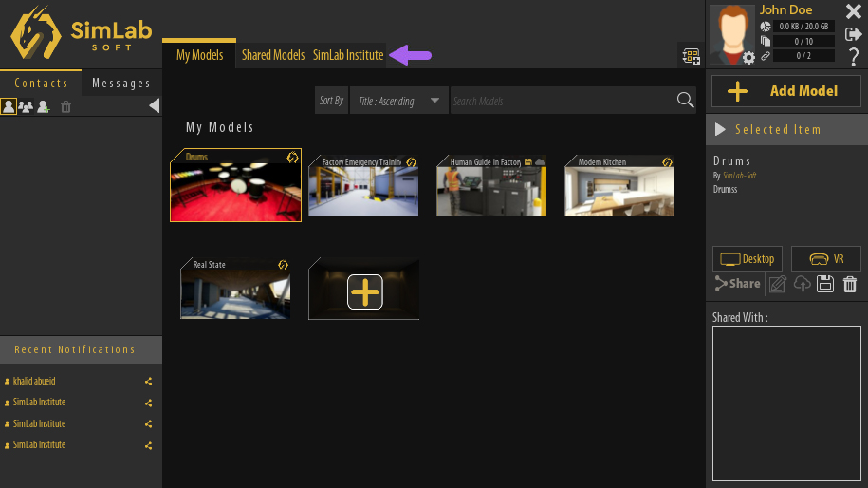Switch to the Contacts tab
868x488 pixels.
(x=41, y=84)
